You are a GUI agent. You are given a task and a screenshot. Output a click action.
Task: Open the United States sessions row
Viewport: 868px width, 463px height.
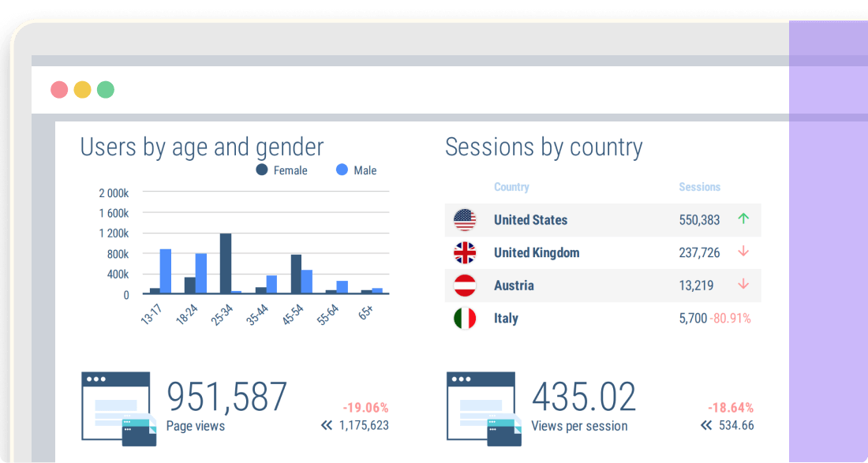(600, 220)
